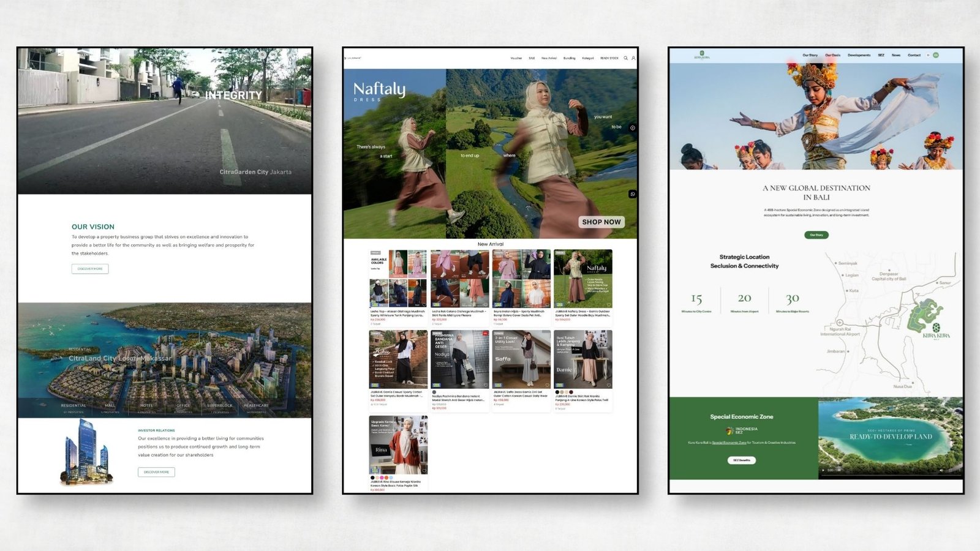Click Ngurah Rai International Airport map label
980x551 pixels.
coord(840,332)
